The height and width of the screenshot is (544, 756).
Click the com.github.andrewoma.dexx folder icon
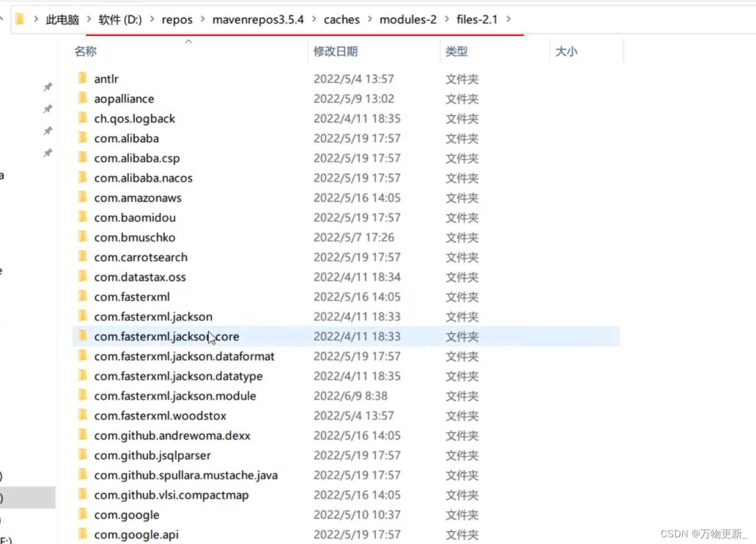(83, 435)
